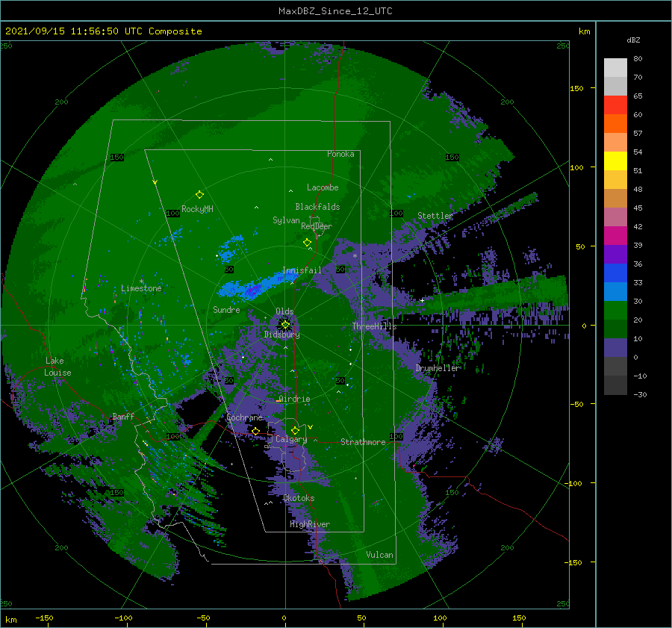Click the MaxDBZ_Since_12_UTC title
The width and height of the screenshot is (672, 628).
click(x=335, y=11)
